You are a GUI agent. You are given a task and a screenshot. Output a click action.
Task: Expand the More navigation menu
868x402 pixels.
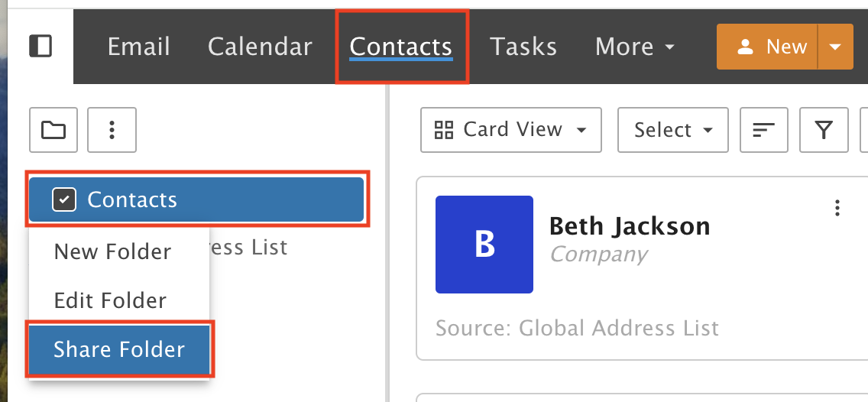coord(635,47)
